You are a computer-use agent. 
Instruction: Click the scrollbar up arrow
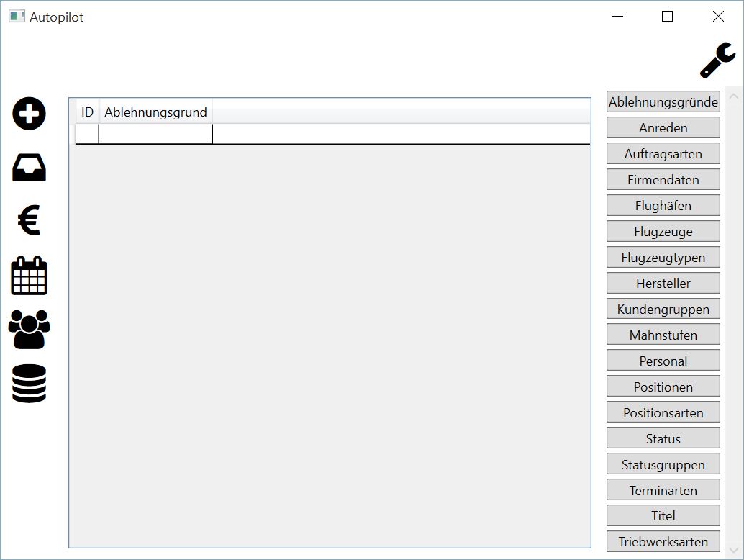coord(733,96)
